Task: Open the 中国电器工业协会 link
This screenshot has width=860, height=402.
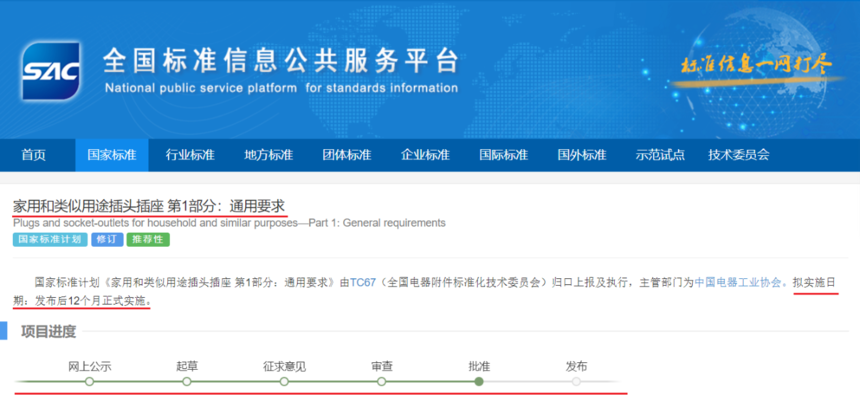Action: tap(740, 283)
